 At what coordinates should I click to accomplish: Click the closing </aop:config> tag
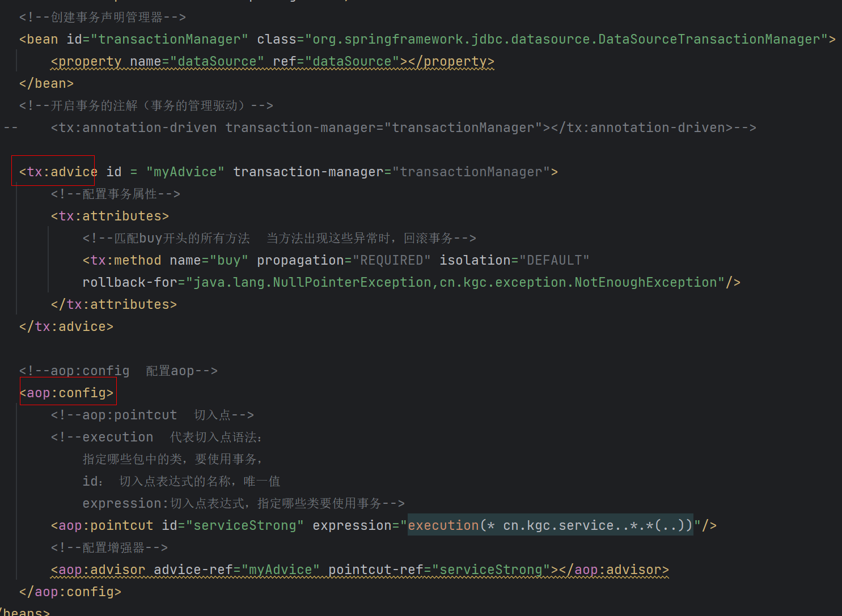click(x=70, y=592)
